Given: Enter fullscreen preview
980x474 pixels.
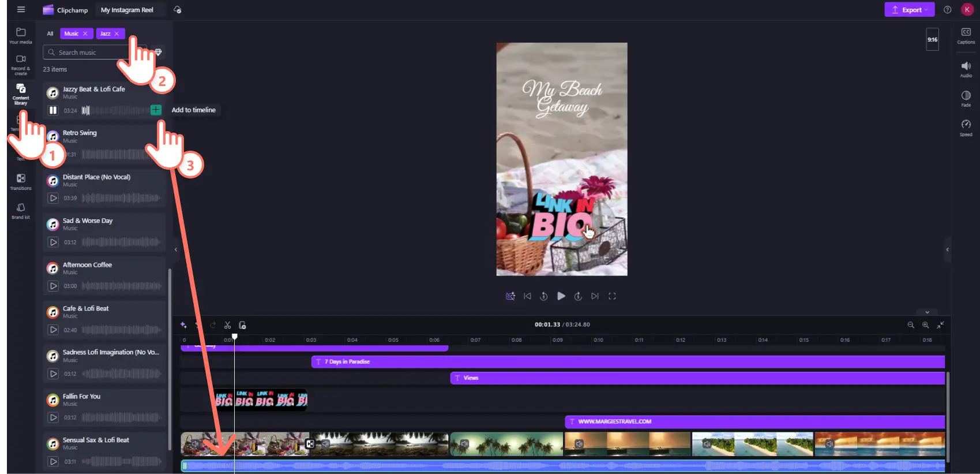Looking at the screenshot, I should (x=612, y=296).
